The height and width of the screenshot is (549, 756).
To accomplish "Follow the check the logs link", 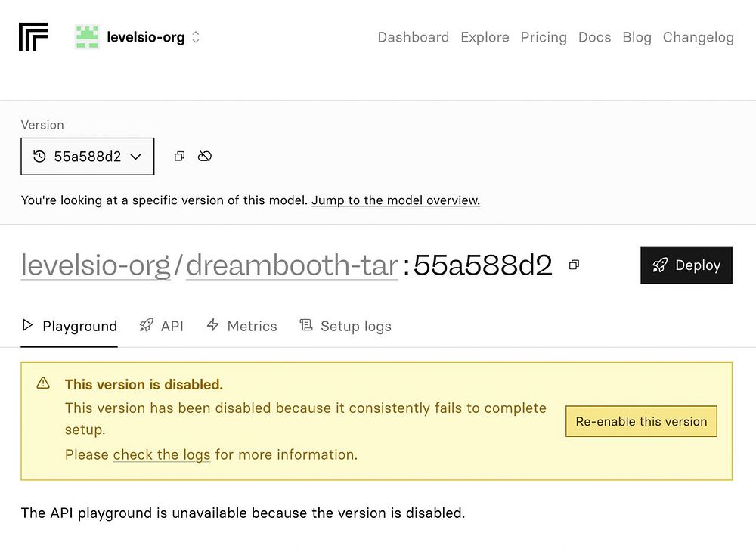I will coord(162,454).
